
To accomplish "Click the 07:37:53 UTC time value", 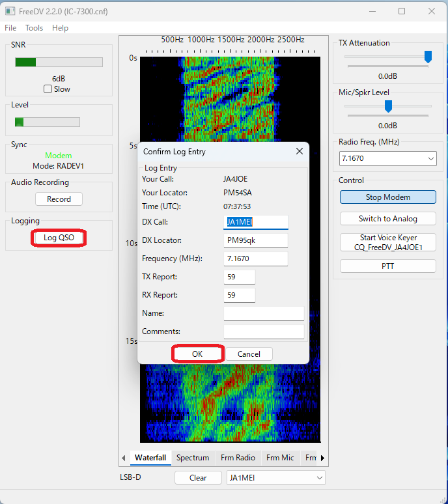I will [x=237, y=206].
